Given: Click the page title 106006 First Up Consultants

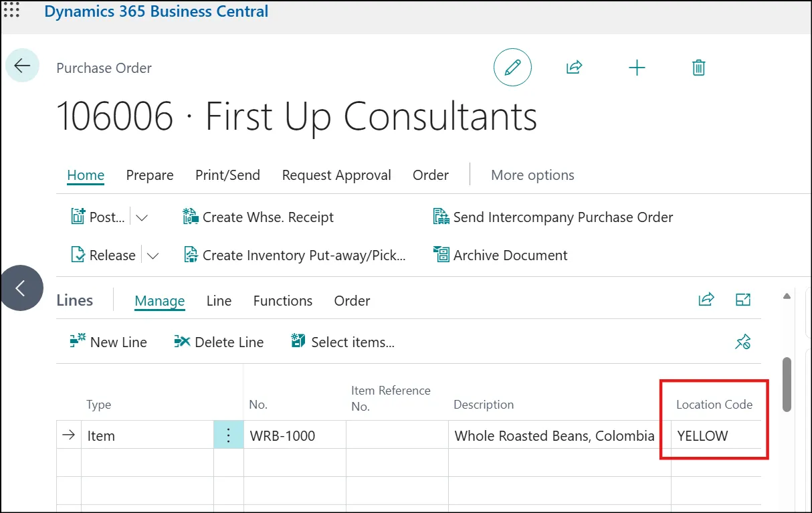Looking at the screenshot, I should (x=297, y=116).
